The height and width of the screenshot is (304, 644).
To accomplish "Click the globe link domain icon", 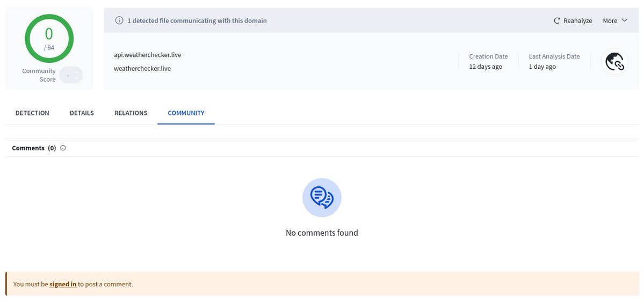I will point(614,62).
